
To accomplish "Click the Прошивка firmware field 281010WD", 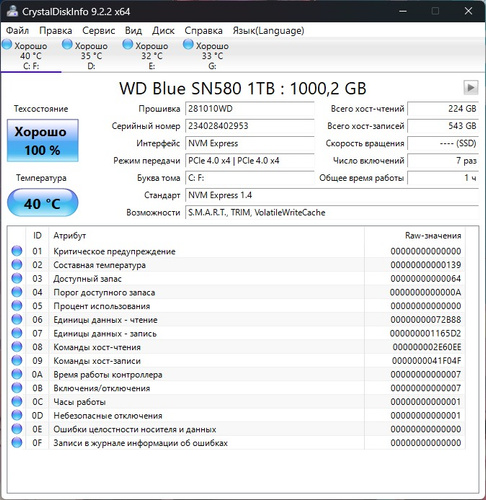I will (x=250, y=109).
